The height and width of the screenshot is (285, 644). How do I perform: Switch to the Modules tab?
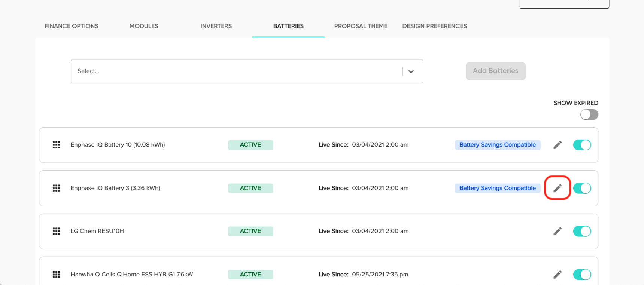(144, 26)
